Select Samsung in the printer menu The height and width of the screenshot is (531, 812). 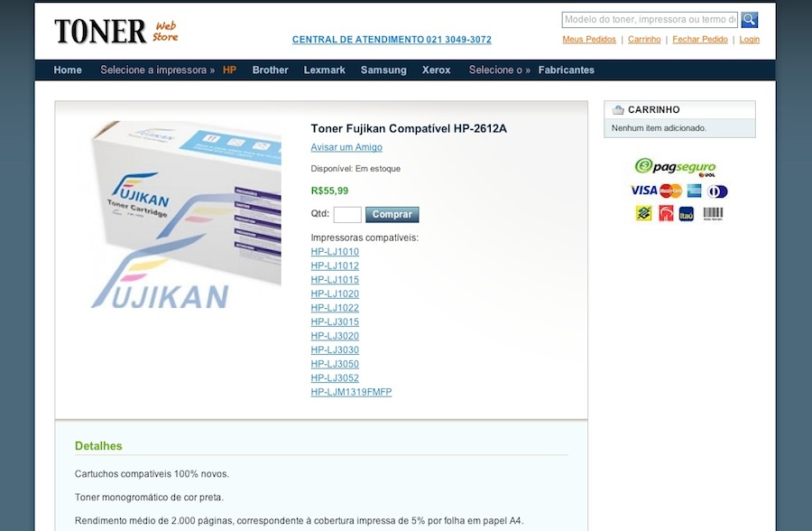(x=383, y=70)
